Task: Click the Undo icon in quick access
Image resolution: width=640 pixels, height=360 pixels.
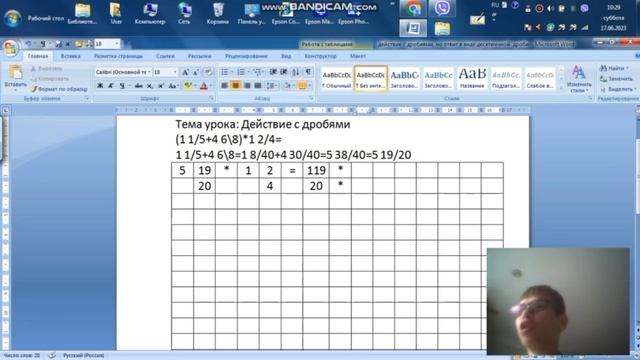Action: pos(29,43)
